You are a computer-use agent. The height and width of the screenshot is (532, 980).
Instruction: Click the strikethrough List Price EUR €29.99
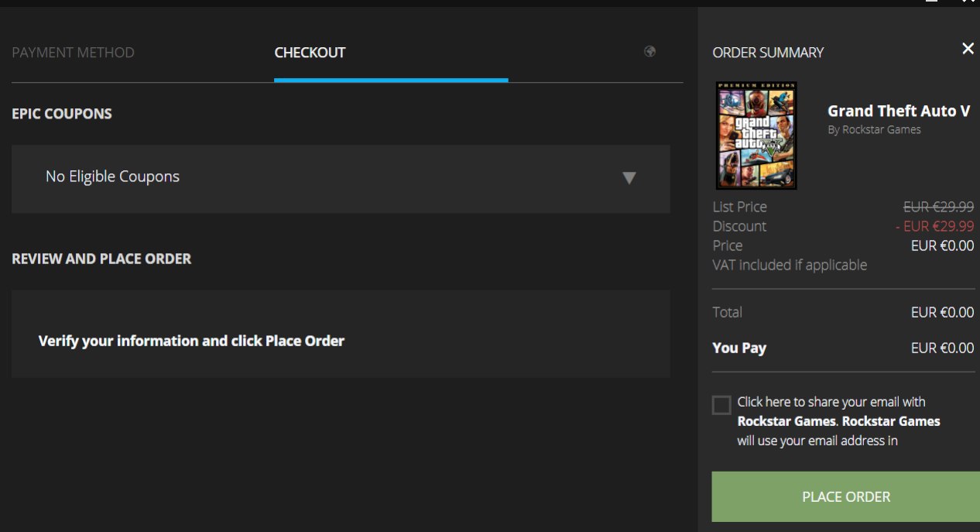(938, 207)
